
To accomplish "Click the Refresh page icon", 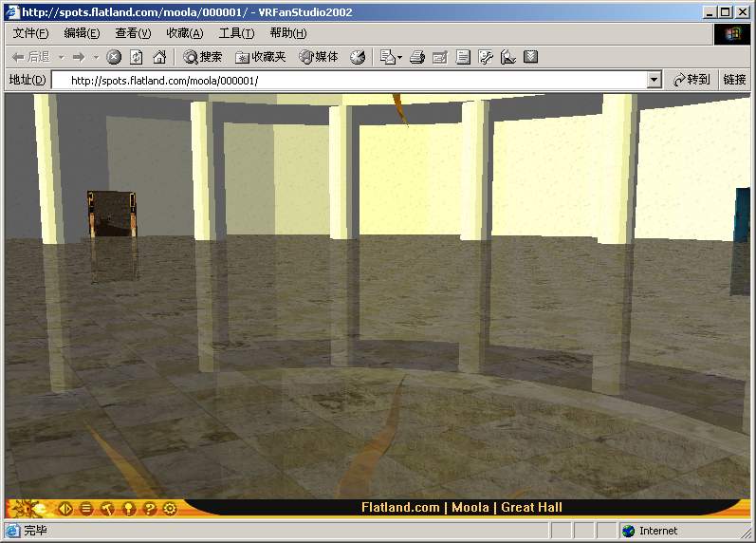I will [x=137, y=58].
